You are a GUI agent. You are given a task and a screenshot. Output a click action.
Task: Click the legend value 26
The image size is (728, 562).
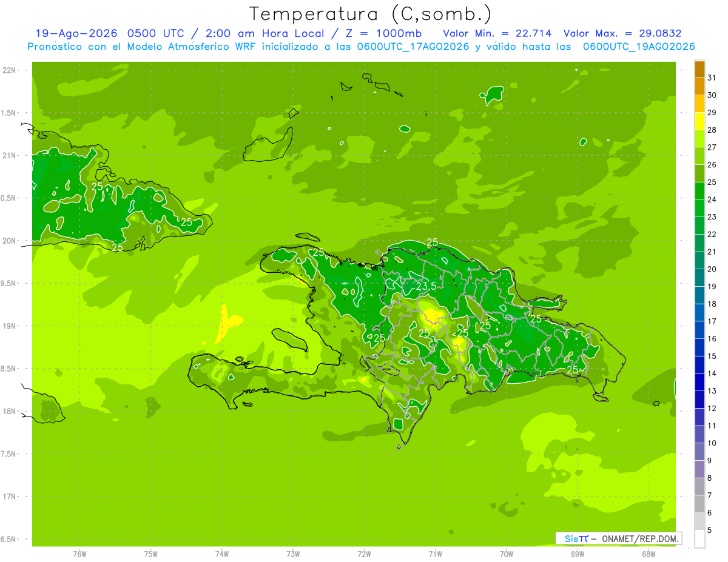(712, 165)
